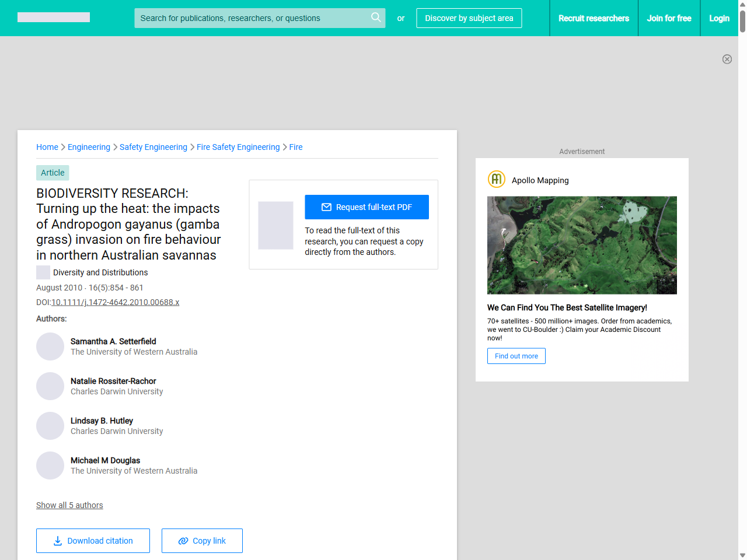Open the Login menu item
Screen dimensions: 747x560
(x=719, y=18)
